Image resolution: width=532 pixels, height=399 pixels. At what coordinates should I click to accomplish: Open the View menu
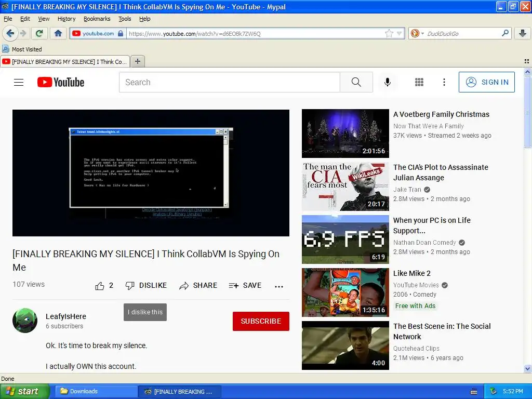(x=44, y=19)
